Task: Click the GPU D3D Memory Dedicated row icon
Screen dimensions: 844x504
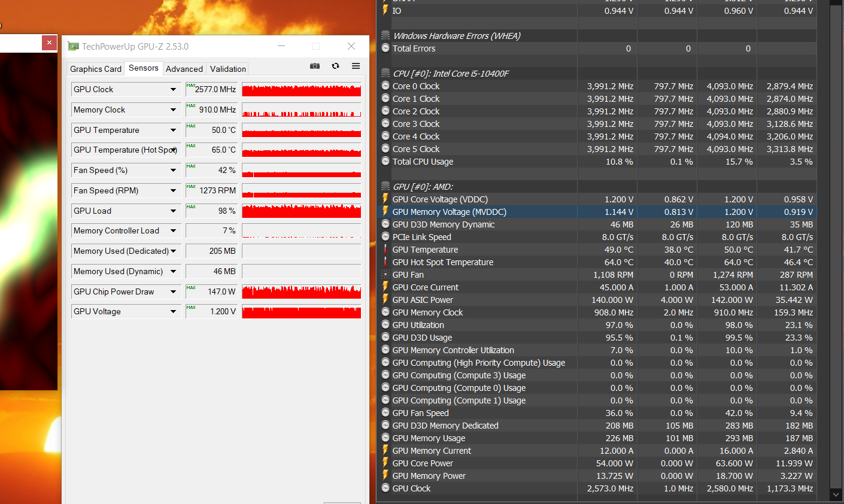Action: coord(385,426)
